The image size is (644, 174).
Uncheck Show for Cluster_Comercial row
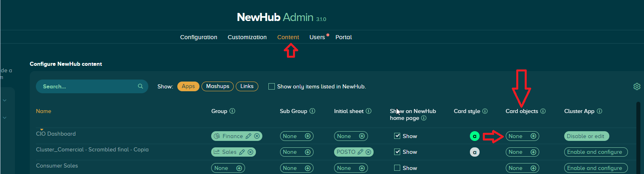tap(397, 152)
